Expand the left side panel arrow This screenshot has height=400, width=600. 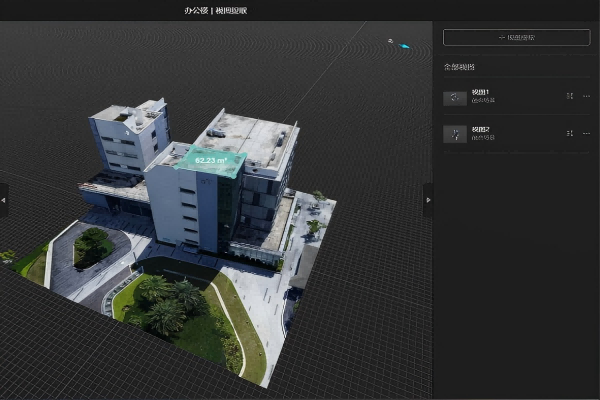click(x=4, y=200)
